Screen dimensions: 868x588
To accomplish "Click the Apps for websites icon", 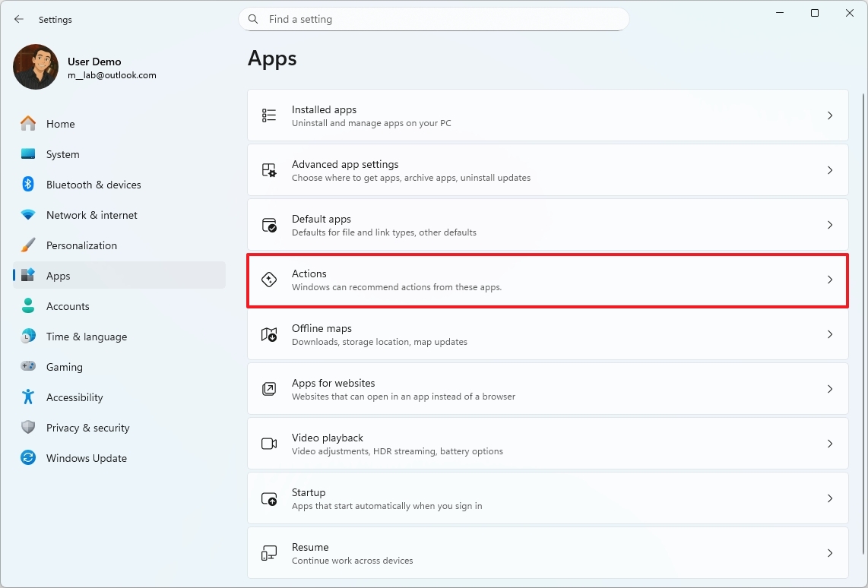I will 268,389.
